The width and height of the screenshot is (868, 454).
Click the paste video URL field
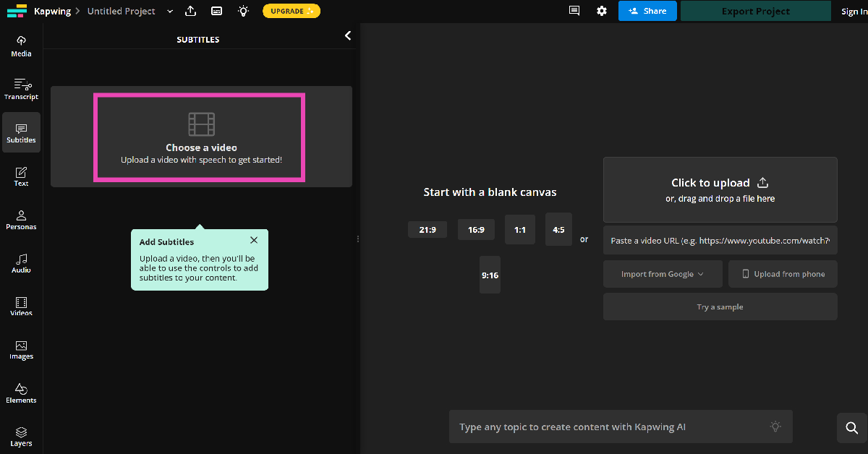click(x=720, y=241)
